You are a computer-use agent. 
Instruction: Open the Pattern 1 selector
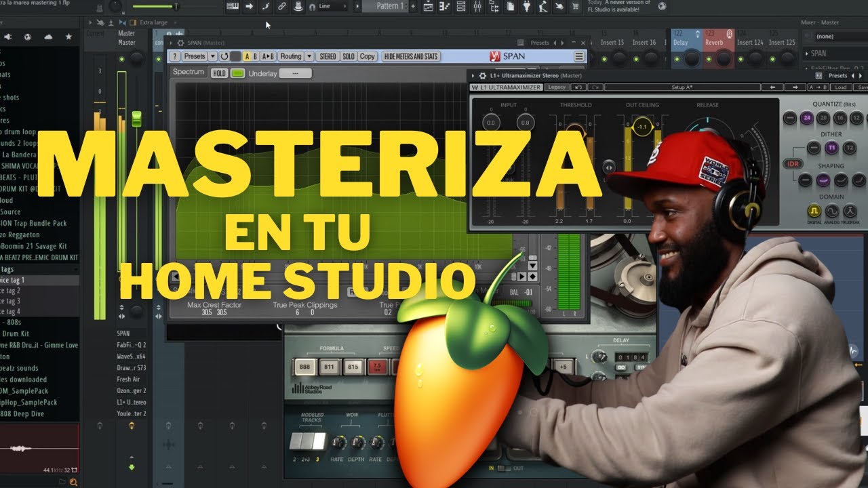[384, 6]
